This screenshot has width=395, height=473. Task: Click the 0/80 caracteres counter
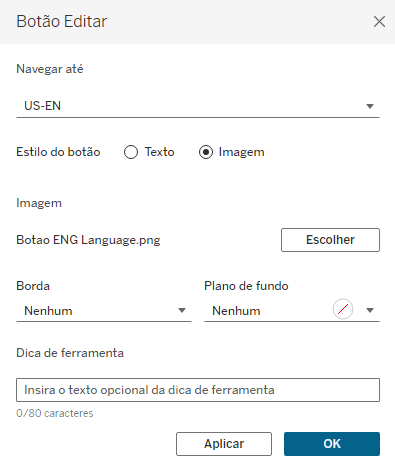(55, 413)
